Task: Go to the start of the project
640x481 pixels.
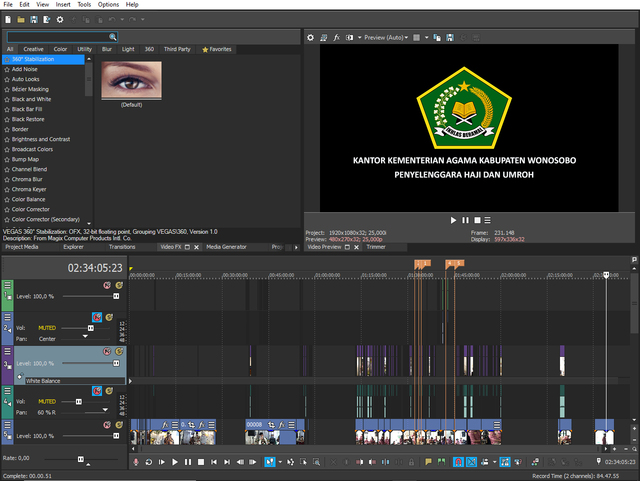Action: (214, 462)
